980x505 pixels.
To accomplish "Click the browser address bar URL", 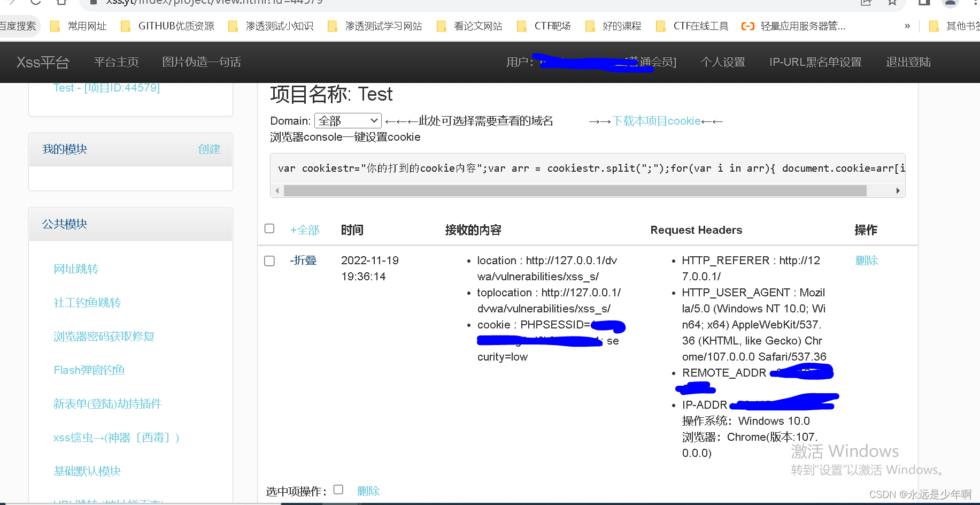I will 214,2.
